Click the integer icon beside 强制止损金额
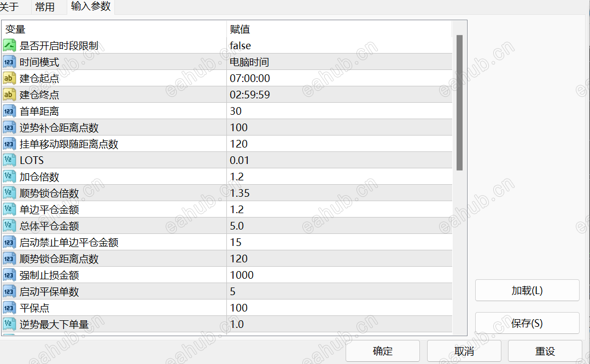Viewport: 590px width, 364px height. pos(9,275)
